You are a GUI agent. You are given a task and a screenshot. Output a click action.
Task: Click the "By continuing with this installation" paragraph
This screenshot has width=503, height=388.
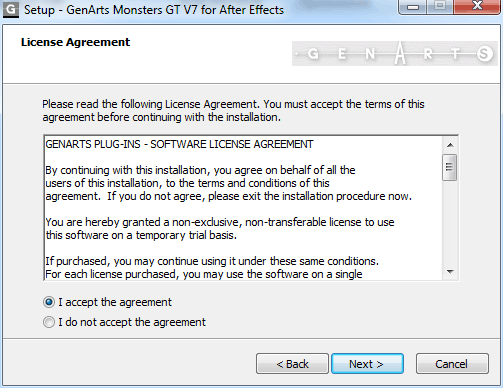tap(229, 183)
